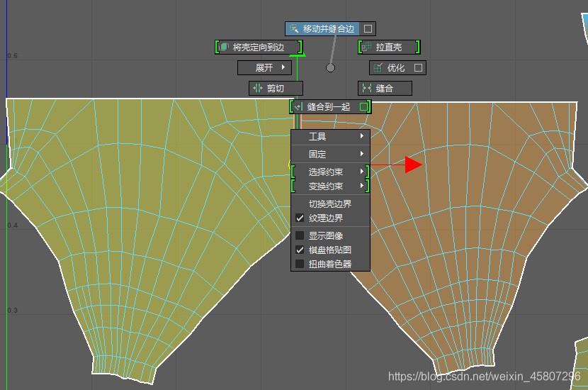
Task: Enable 扭曲着色器 checkbox
Action: [x=300, y=264]
